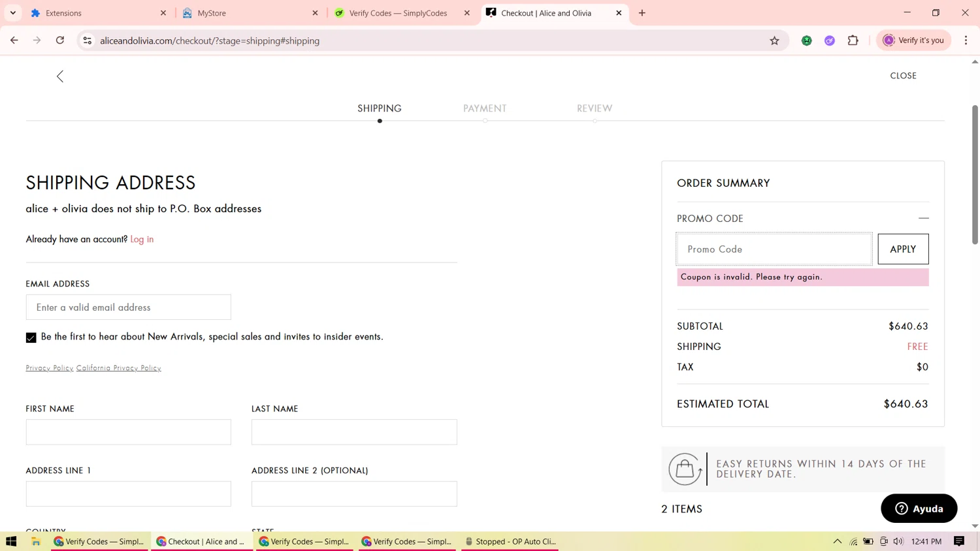
Task: Close the Checkout Alice and Olivia tab
Action: point(619,13)
